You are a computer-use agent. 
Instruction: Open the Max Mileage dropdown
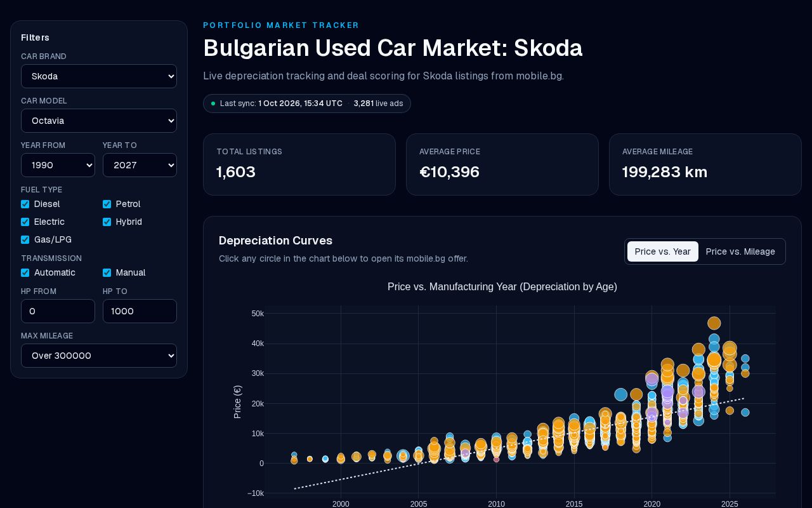99,356
